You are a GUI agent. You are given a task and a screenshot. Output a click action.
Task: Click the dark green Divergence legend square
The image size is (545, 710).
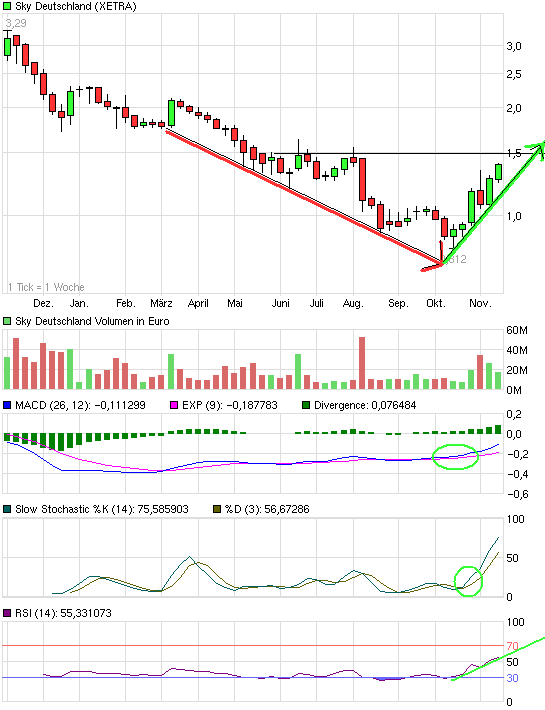(x=306, y=405)
